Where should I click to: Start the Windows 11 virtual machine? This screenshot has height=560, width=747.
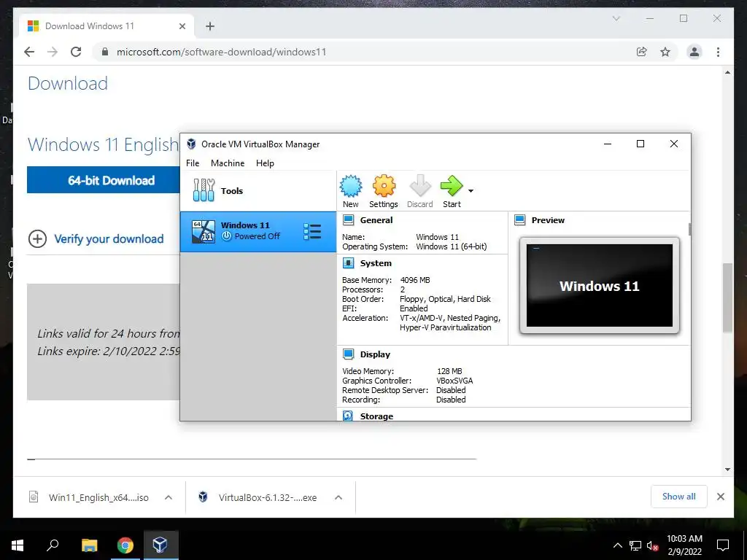coord(452,191)
